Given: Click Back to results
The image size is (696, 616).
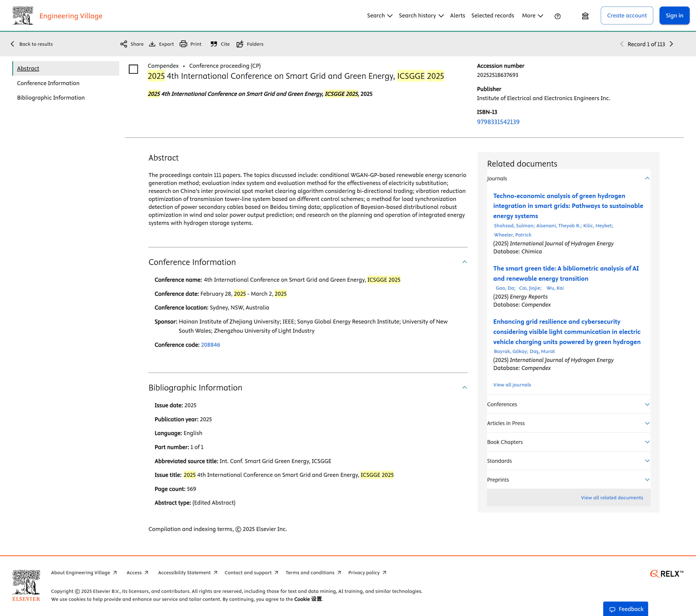Looking at the screenshot, I should click(x=32, y=44).
